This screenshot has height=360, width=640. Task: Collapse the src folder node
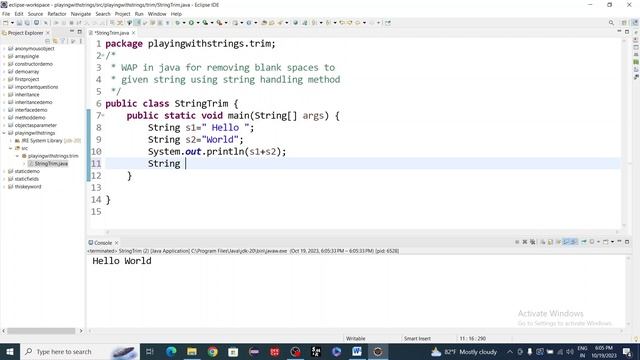11,148
